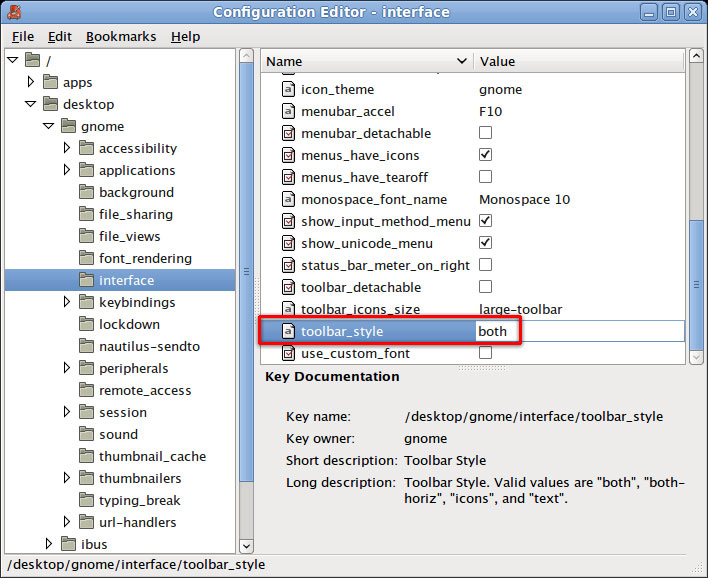Enable status_bar_meter_on_right checkbox
Screen dimensions: 708x578
[485, 265]
